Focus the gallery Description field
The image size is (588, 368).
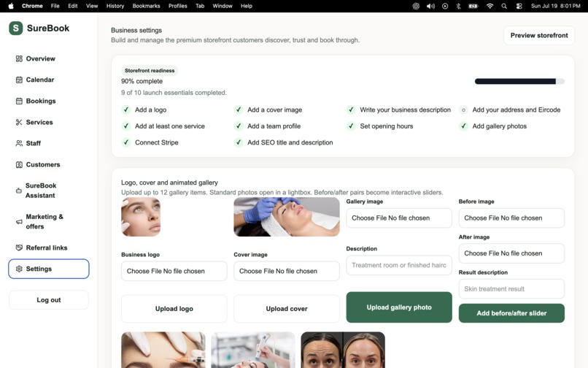pyautogui.click(x=399, y=265)
